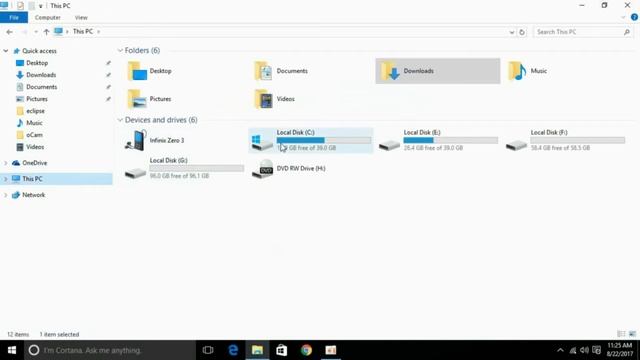This screenshot has width=640, height=360.
Task: Expand the ribbon chevron
Action: (623, 18)
